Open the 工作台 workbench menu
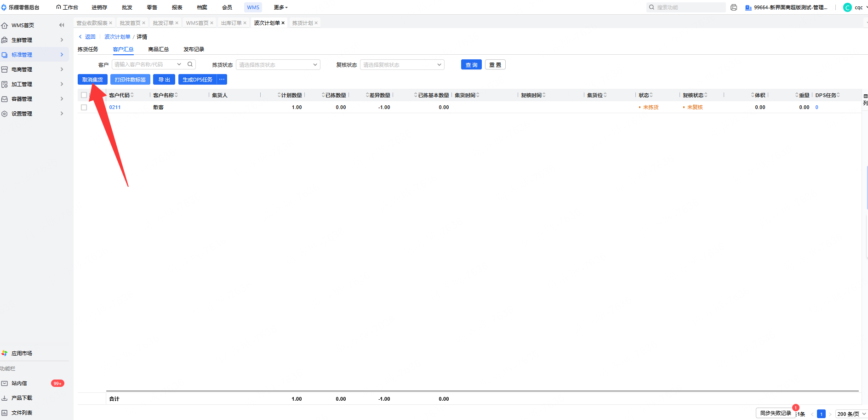The height and width of the screenshot is (420, 868). (67, 7)
